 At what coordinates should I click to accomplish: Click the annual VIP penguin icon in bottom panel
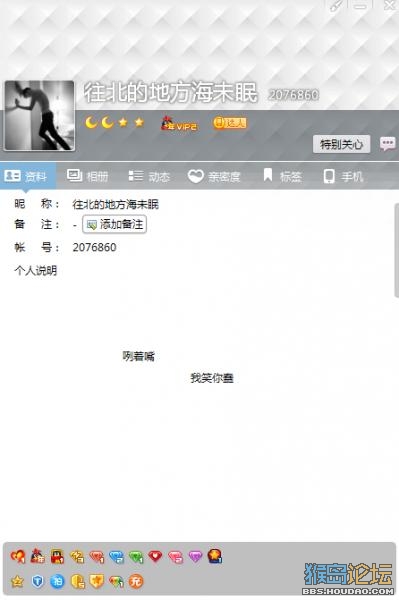point(37,556)
